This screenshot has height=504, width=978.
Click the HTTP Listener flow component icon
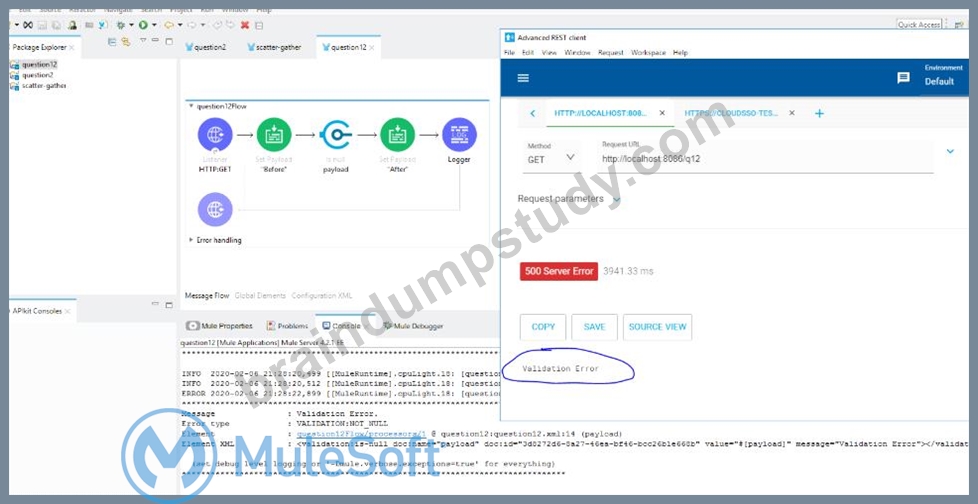[215, 135]
